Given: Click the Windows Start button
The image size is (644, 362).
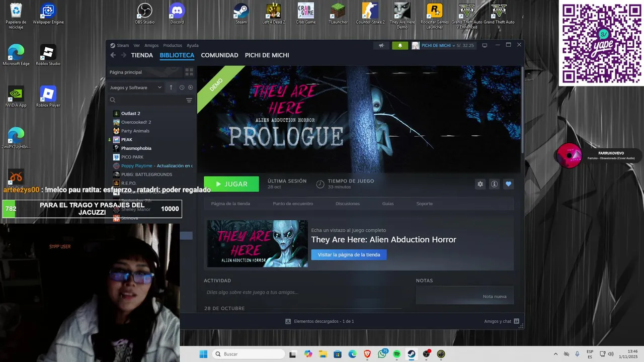Looking at the screenshot, I should click(x=203, y=354).
